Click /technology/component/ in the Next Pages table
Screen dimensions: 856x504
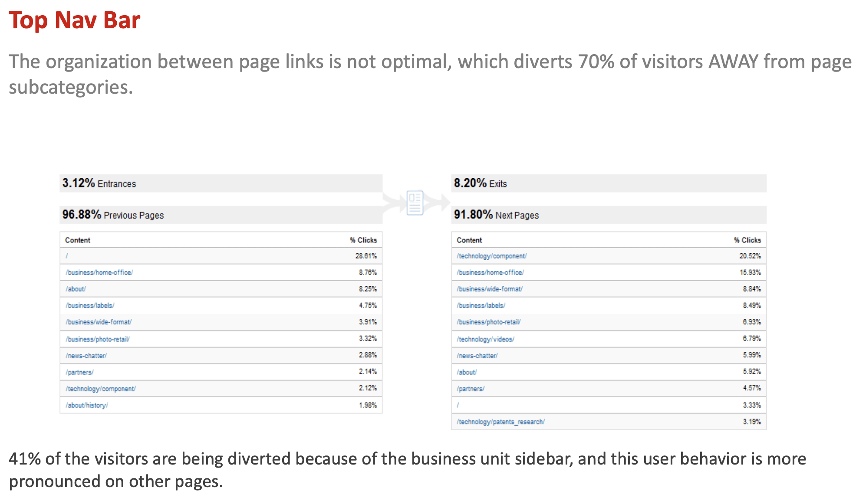[492, 256]
